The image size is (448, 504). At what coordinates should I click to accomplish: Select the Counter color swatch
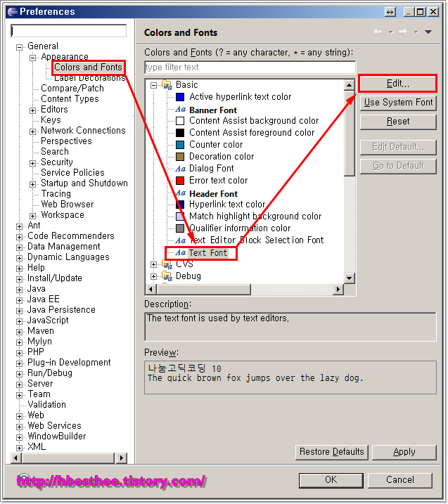click(x=180, y=145)
